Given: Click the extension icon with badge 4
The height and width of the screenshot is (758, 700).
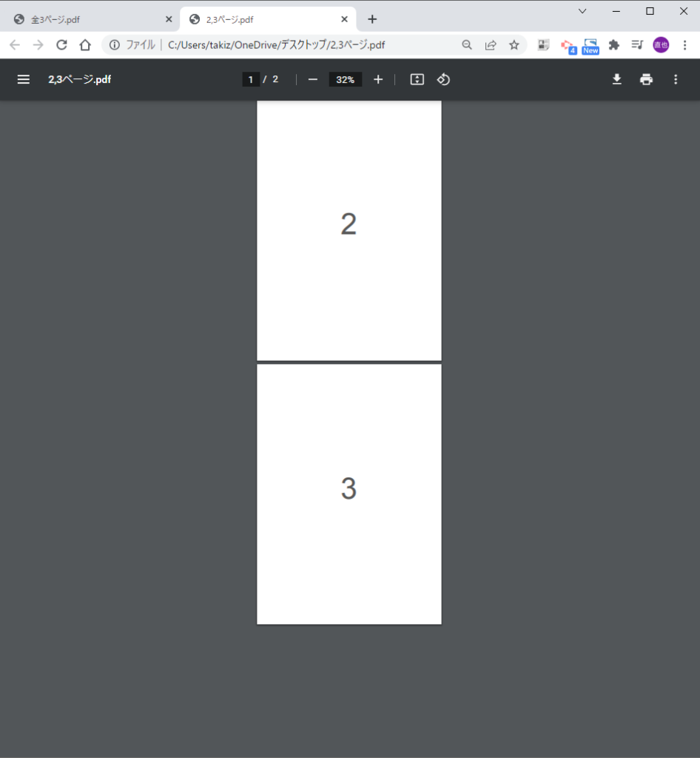Looking at the screenshot, I should click(568, 47).
